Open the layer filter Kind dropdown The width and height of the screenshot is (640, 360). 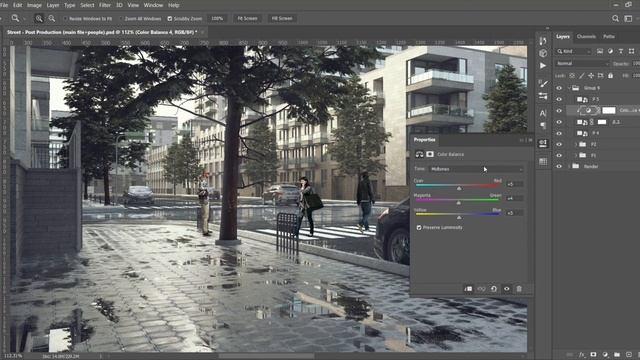click(x=573, y=51)
